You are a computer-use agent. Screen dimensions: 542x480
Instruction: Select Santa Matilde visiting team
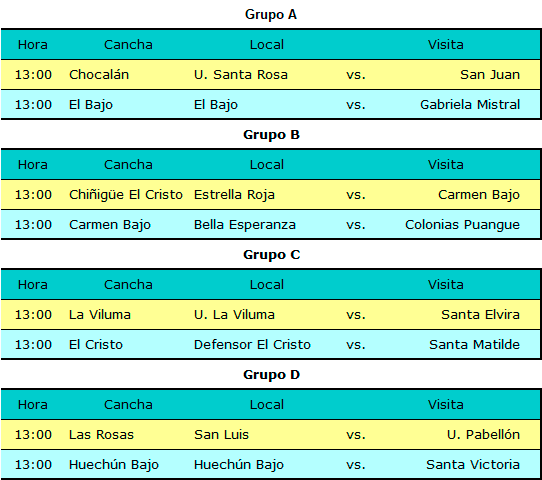(474, 345)
